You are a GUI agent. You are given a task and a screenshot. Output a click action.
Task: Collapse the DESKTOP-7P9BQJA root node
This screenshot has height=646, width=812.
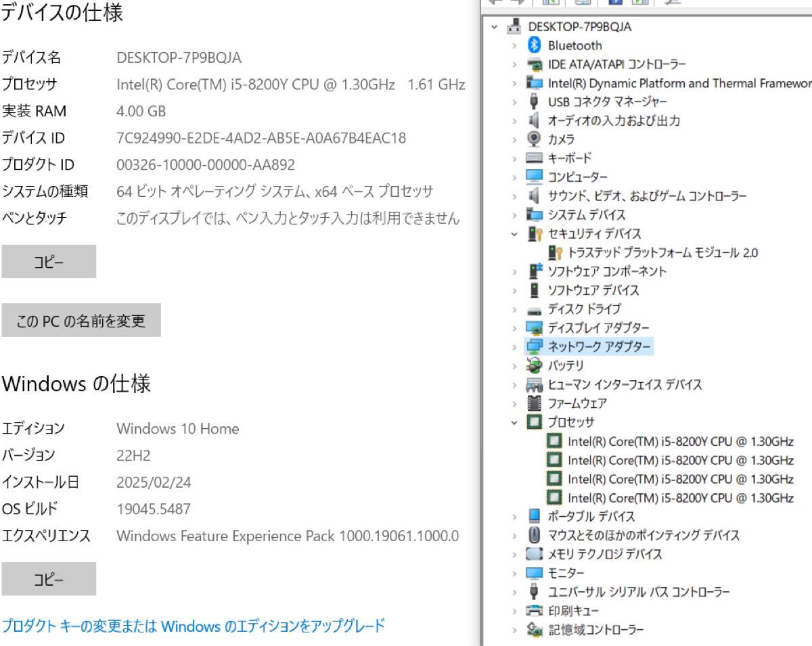pyautogui.click(x=495, y=27)
